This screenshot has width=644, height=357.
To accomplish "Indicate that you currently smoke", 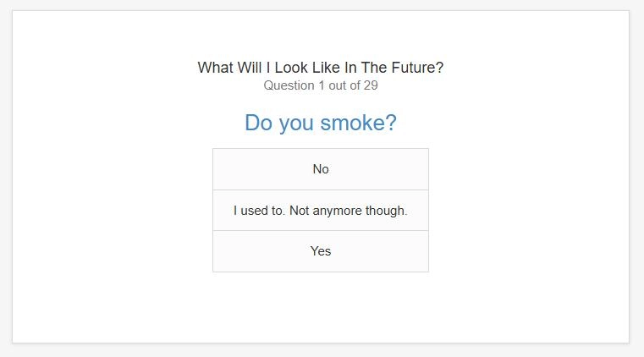I will tap(321, 251).
